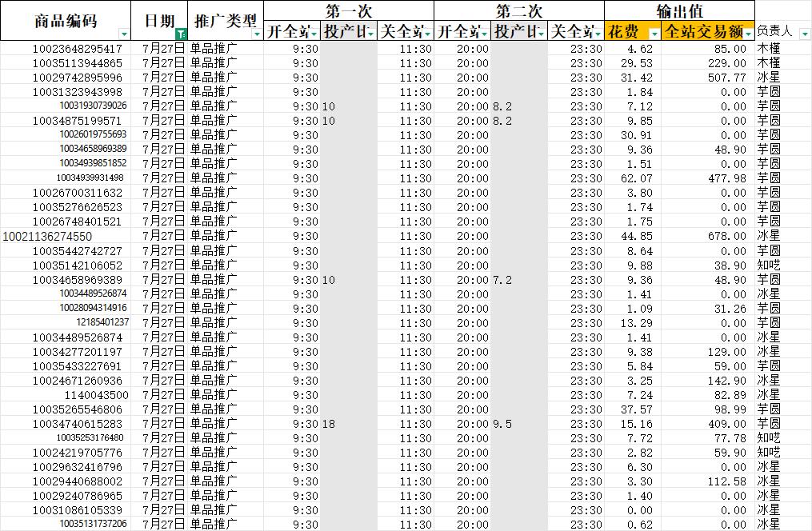The image size is (812, 531).
Task: Select product code 10035131737206
Action: coord(94,524)
